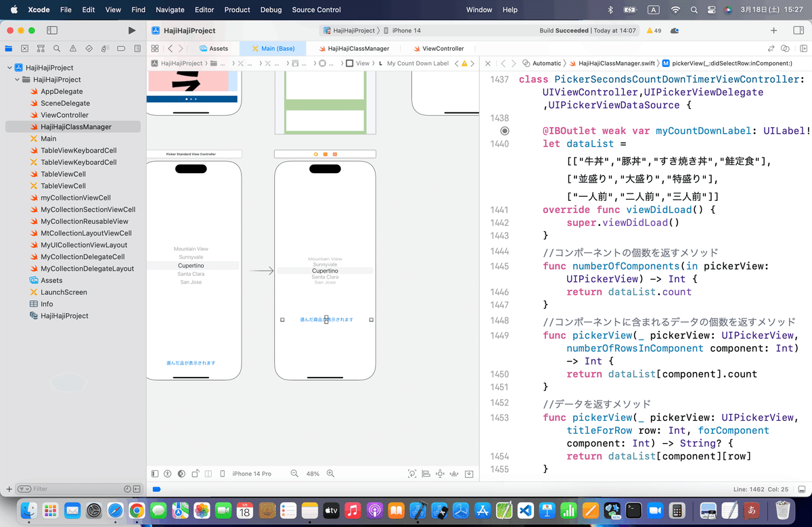Select SceneDelegate file in navigator
This screenshot has width=812, height=527.
tap(65, 104)
